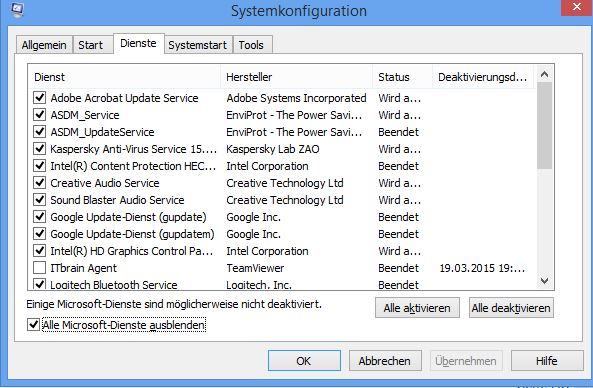Click the services list scrollbar thumb
Screen dimensions: 593x388
(545, 125)
